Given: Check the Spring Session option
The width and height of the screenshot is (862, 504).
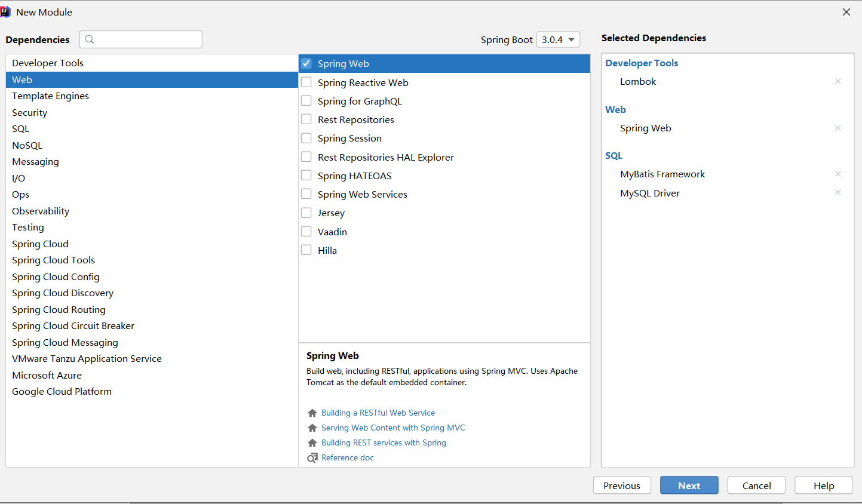Looking at the screenshot, I should click(306, 138).
